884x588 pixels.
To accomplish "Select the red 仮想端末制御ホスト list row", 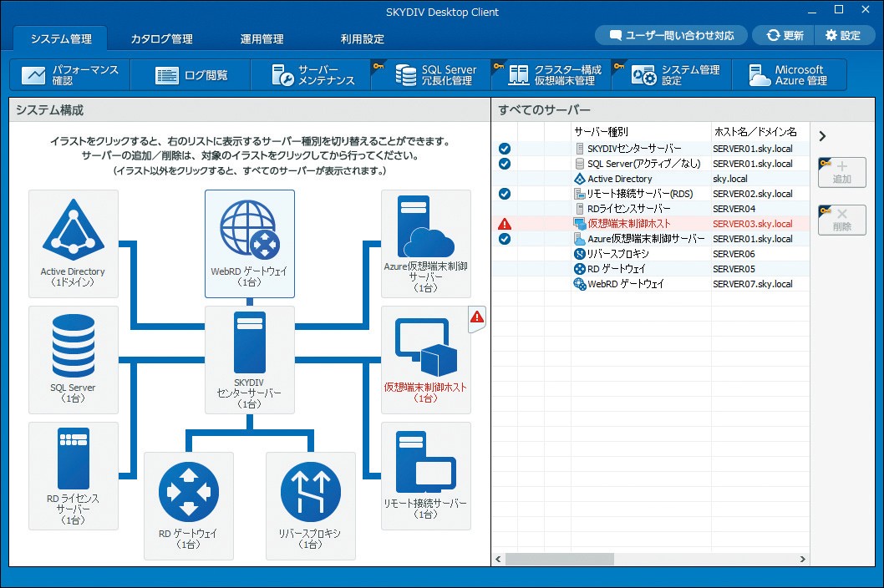I will [x=651, y=224].
